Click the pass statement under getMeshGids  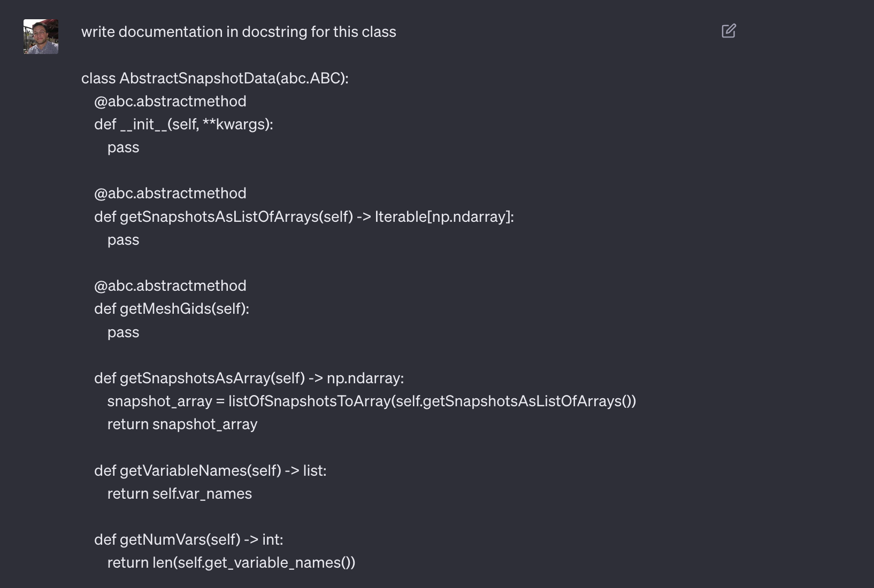123,332
